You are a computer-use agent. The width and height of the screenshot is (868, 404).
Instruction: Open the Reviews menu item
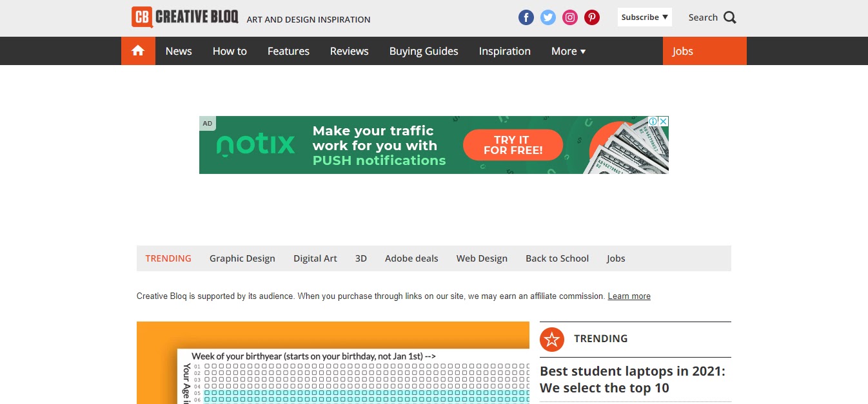(349, 51)
